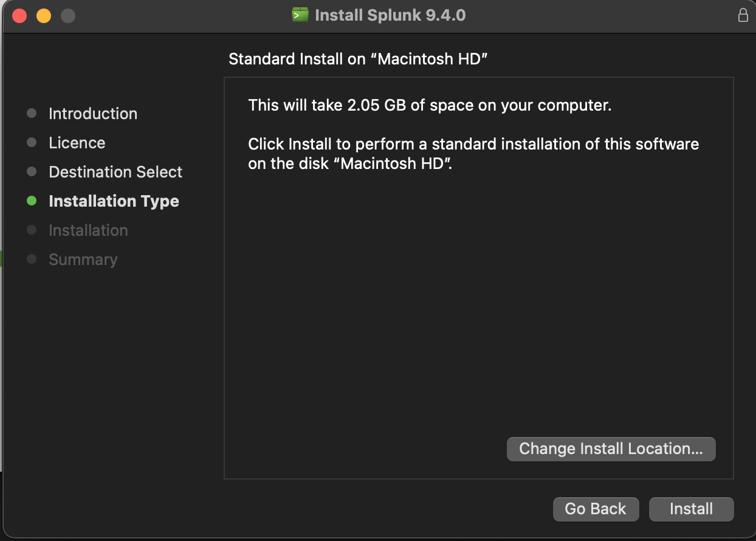
Task: Click the Splunk package icon in title bar
Action: [300, 15]
